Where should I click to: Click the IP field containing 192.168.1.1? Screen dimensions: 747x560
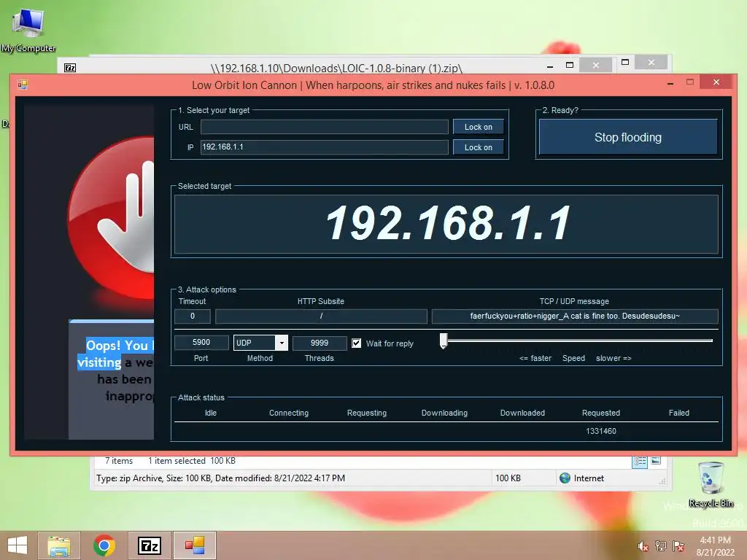click(x=325, y=147)
